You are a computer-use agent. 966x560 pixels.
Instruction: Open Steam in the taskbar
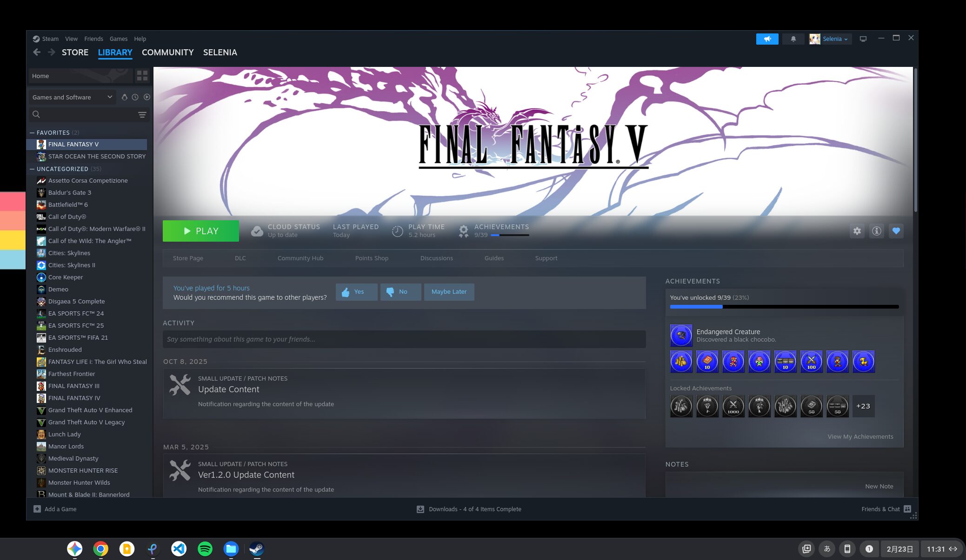click(256, 549)
